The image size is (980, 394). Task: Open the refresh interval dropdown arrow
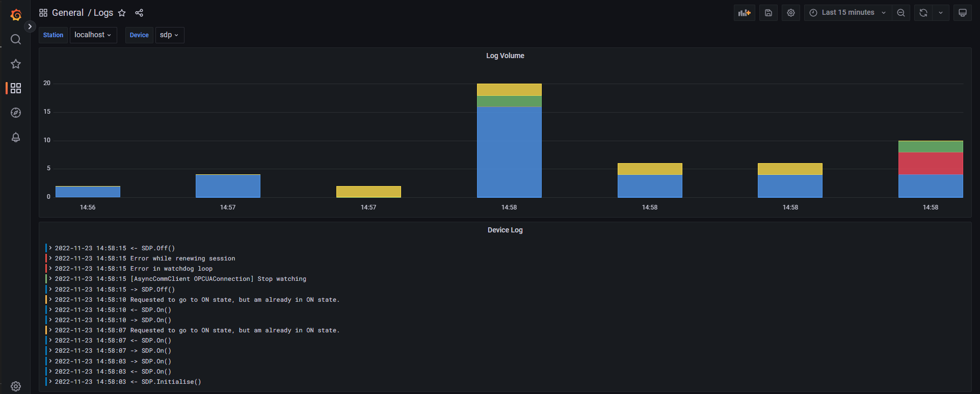tap(941, 13)
